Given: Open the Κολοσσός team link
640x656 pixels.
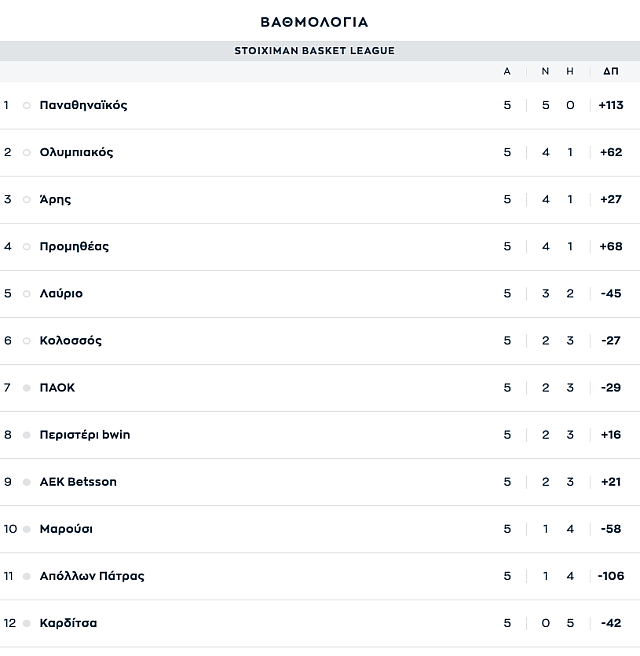Looking at the screenshot, I should tap(70, 341).
